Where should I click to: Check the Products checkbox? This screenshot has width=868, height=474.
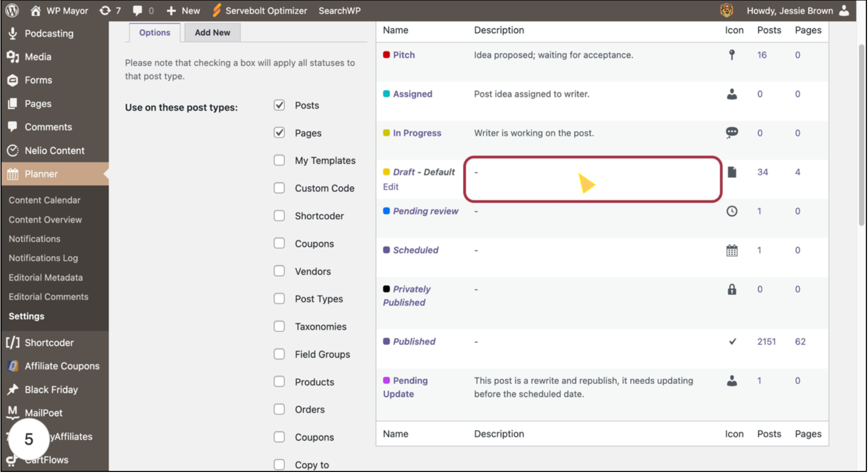click(x=279, y=381)
